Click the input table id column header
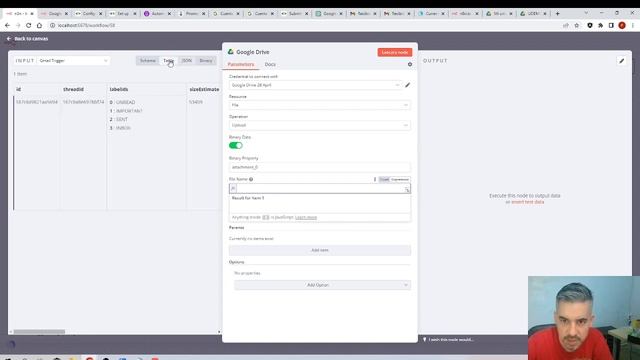Image resolution: width=640 pixels, height=360 pixels. [18, 89]
